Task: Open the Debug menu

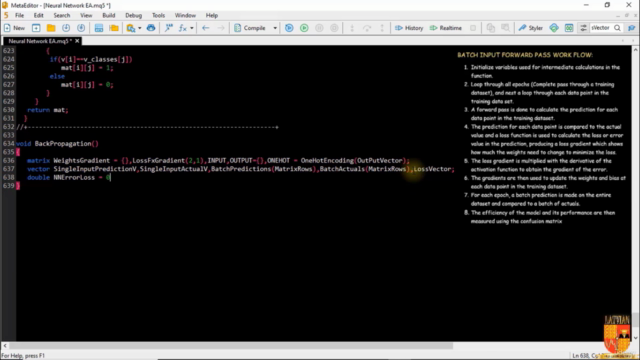Action: (133, 15)
